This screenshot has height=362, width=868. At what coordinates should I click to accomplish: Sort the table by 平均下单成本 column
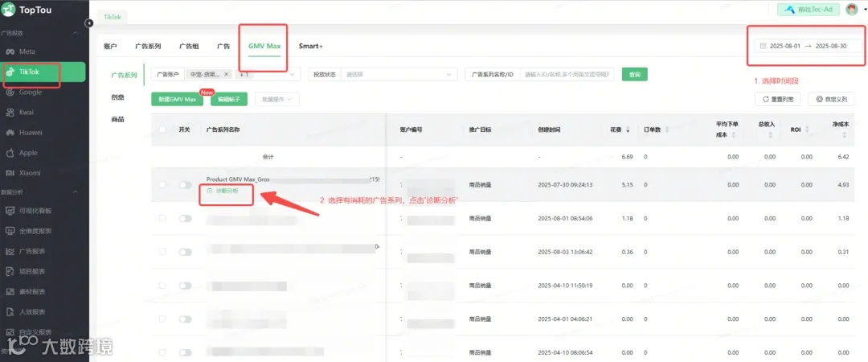734,135
